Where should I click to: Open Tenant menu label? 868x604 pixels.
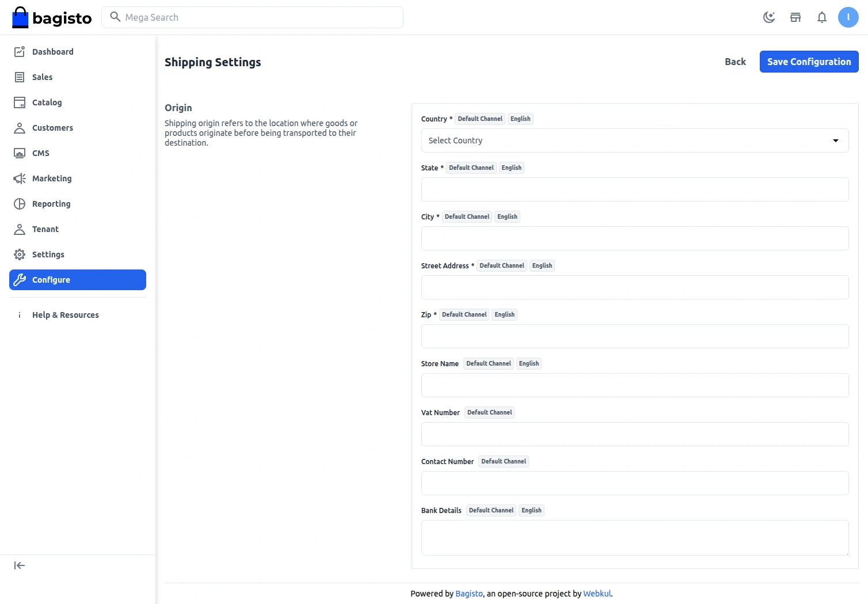click(x=45, y=229)
